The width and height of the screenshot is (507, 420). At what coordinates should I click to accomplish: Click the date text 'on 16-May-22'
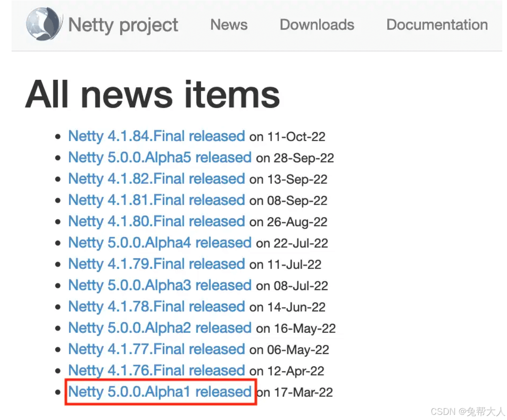point(296,329)
